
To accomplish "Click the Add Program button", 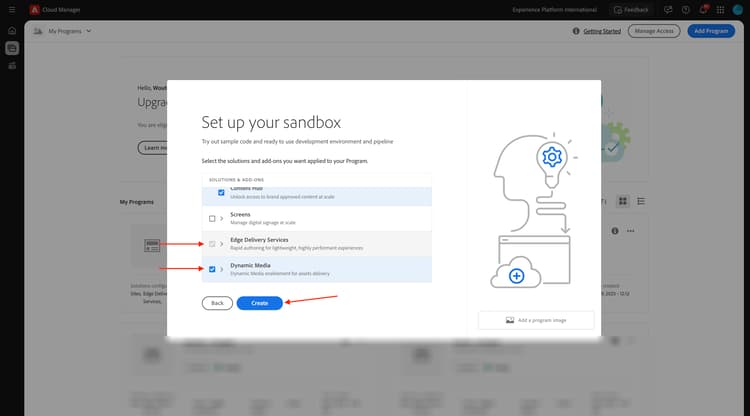I will pos(711,31).
